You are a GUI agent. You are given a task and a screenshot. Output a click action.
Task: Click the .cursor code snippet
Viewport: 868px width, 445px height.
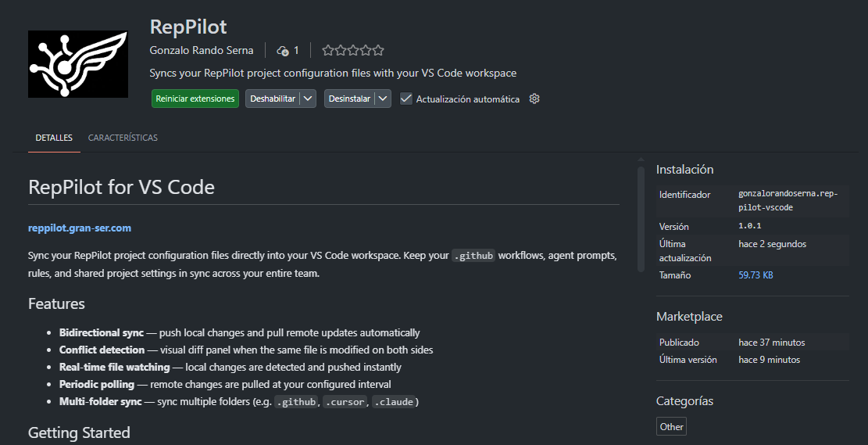345,402
